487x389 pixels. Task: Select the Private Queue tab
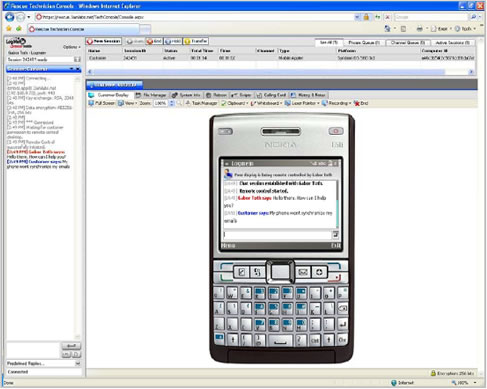(364, 43)
